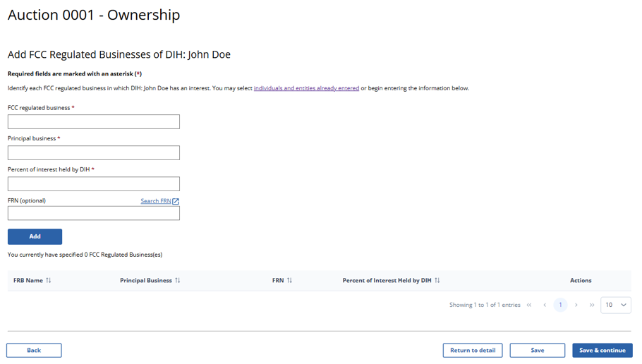Open the entries-per-page dropdown
Image resolution: width=642 pixels, height=364 pixels.
click(615, 305)
